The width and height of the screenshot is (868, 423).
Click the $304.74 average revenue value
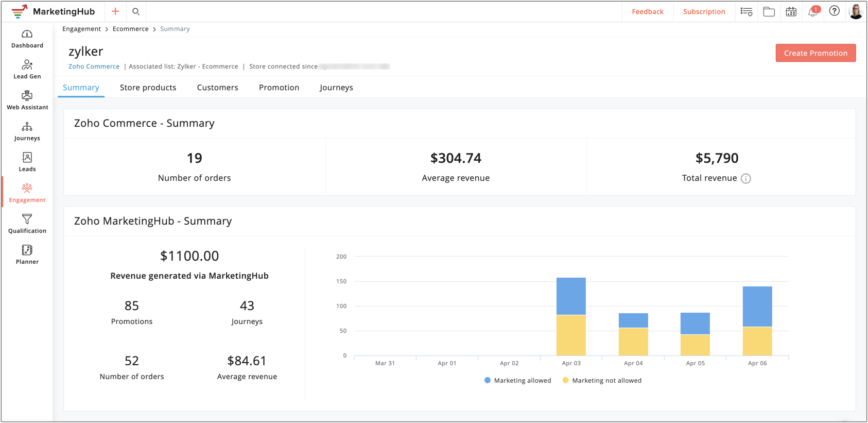[x=456, y=158]
